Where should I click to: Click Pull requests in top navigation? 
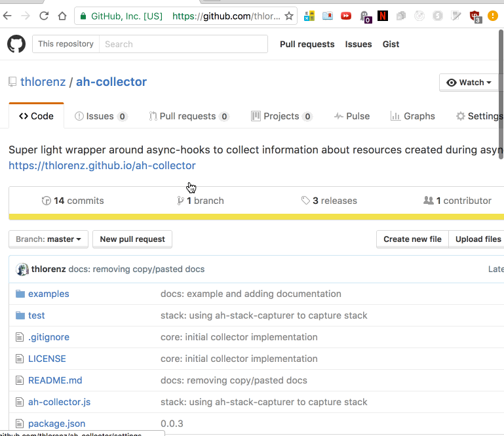307,44
